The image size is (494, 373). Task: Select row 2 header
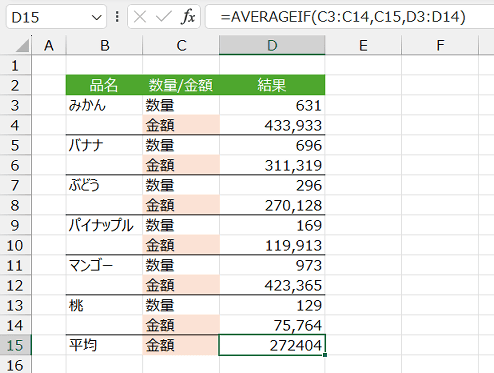tap(15, 85)
